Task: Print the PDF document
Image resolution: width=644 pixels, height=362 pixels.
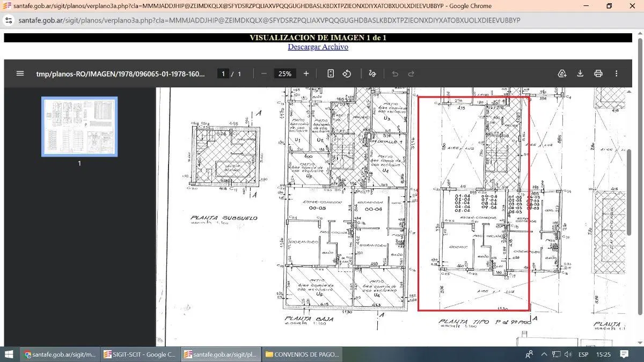Action: pyautogui.click(x=598, y=73)
